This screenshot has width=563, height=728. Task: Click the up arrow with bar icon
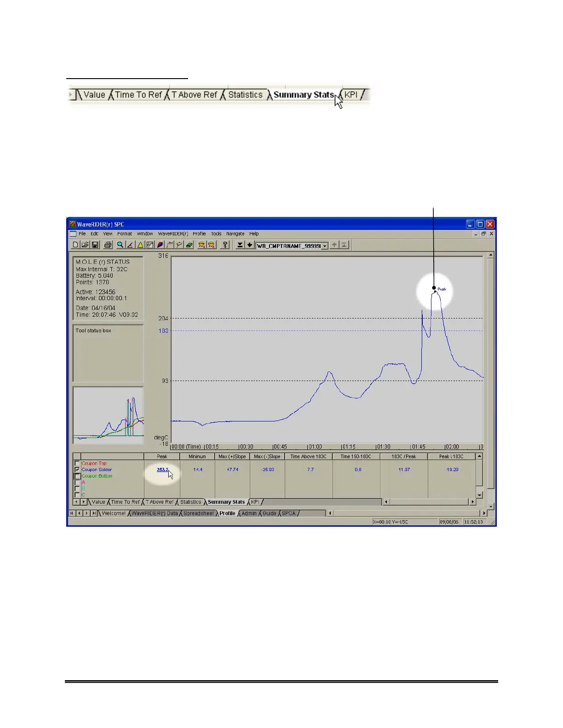tap(344, 245)
